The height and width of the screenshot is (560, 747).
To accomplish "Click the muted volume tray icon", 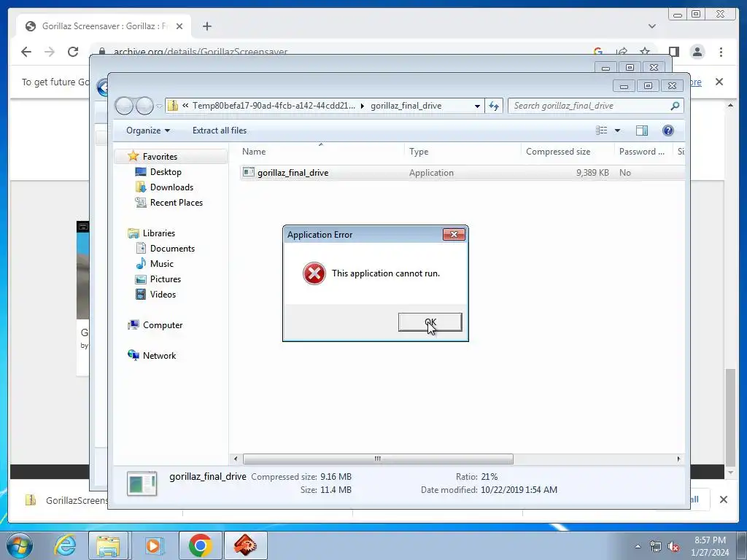I will click(673, 547).
